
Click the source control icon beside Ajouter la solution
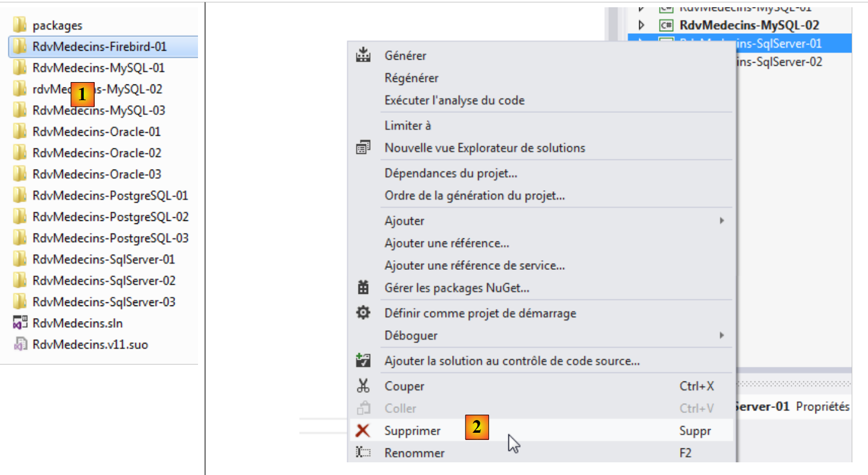[363, 362]
